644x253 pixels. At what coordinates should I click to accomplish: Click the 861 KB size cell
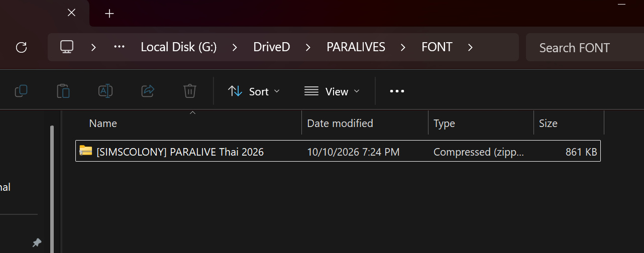[581, 152]
